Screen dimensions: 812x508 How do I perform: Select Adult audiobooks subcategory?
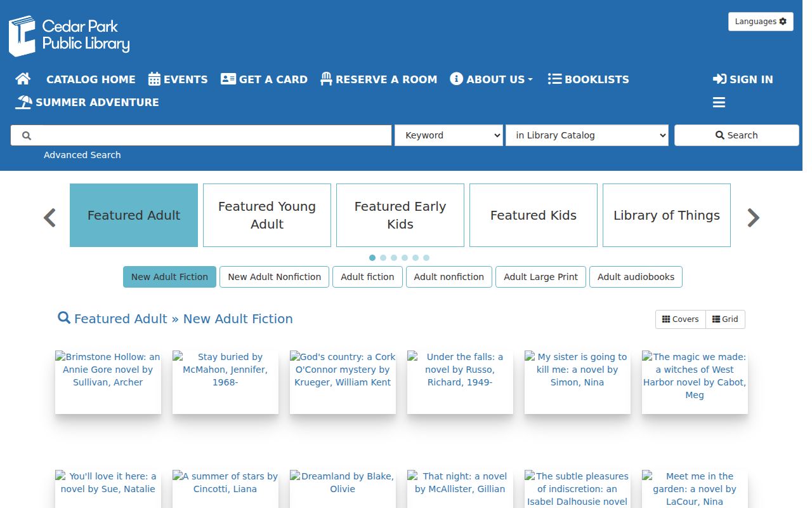tap(636, 277)
